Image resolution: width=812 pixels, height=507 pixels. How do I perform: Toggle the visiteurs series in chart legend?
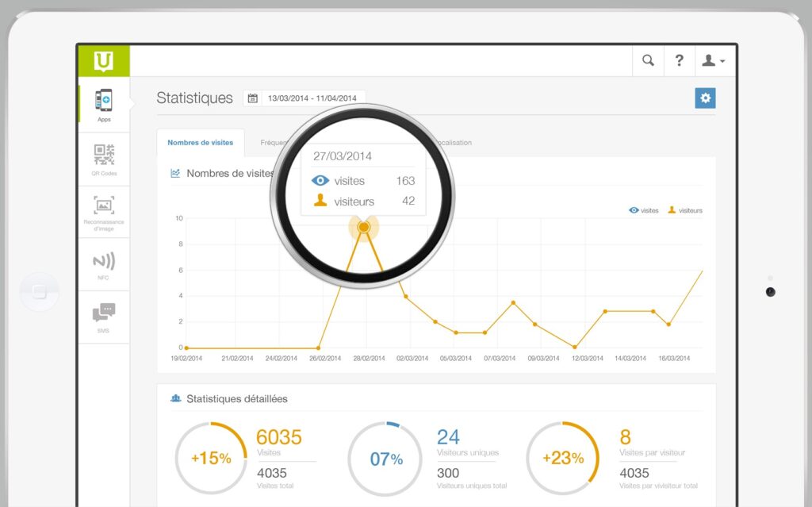[x=685, y=210]
